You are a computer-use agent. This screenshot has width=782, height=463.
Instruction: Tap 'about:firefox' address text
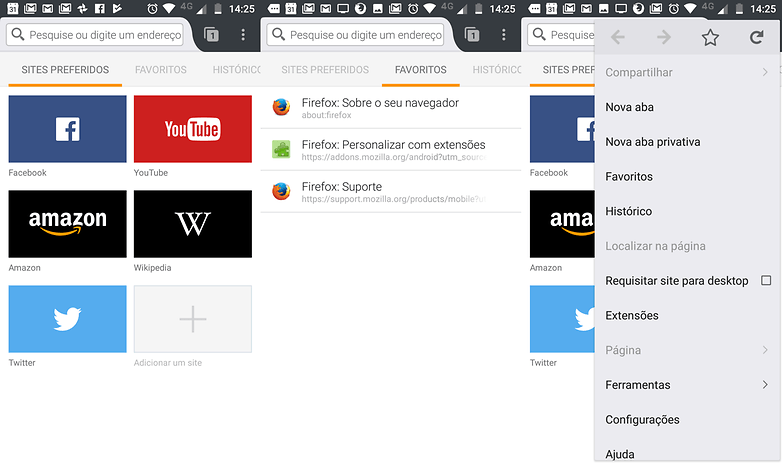click(x=326, y=115)
